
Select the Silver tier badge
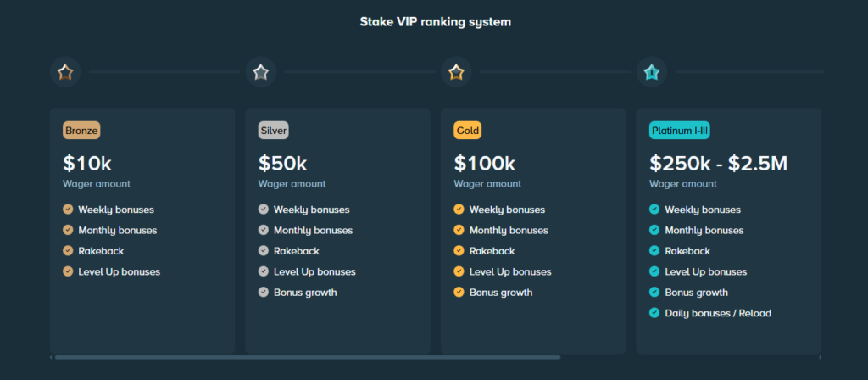274,131
